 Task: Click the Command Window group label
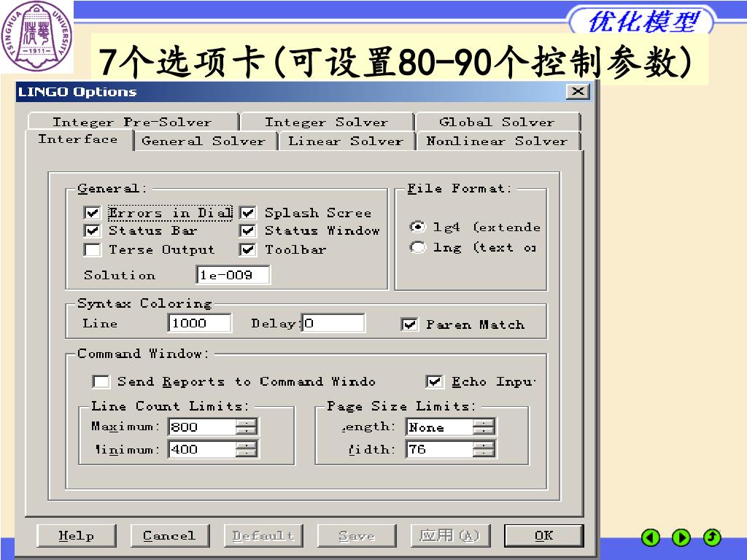click(x=143, y=354)
